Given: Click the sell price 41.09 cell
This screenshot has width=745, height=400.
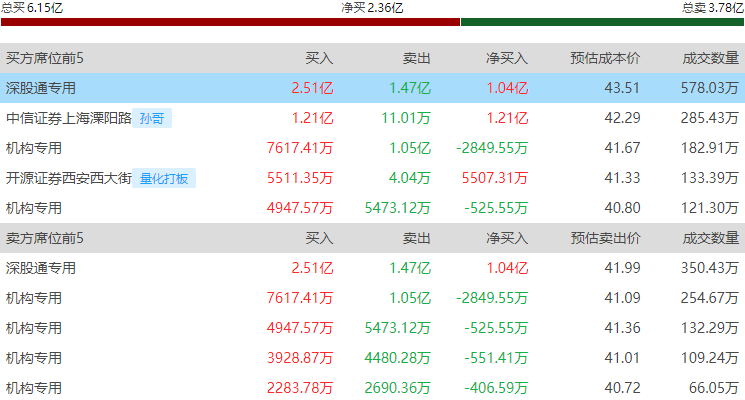Looking at the screenshot, I should point(622,298).
